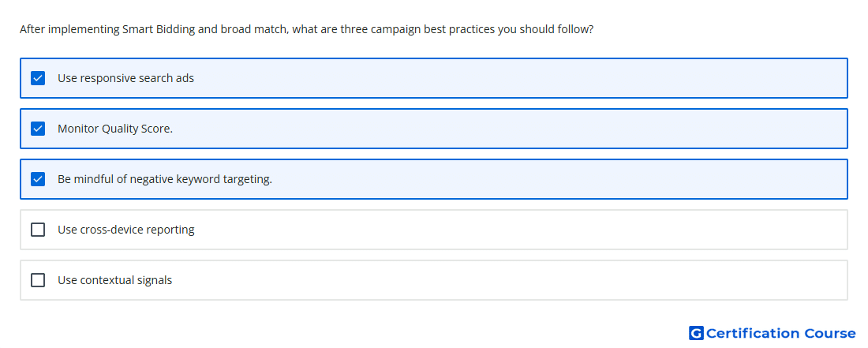The image size is (868, 348).
Task: Click the 'Monitor Quality Score.' label text
Action: (115, 129)
